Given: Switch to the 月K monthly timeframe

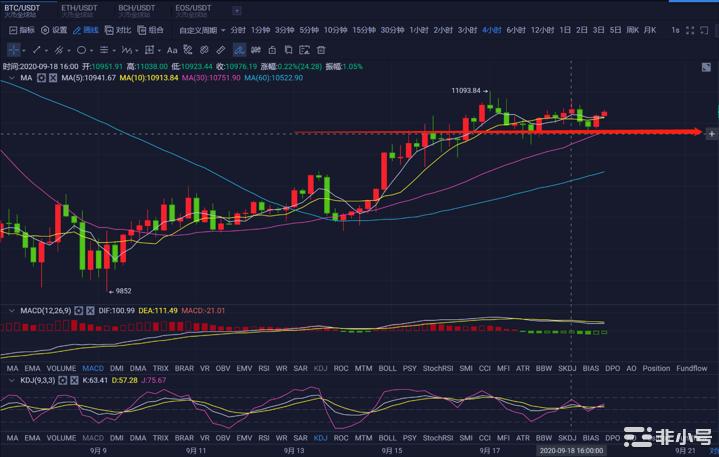Looking at the screenshot, I should coord(650,30).
